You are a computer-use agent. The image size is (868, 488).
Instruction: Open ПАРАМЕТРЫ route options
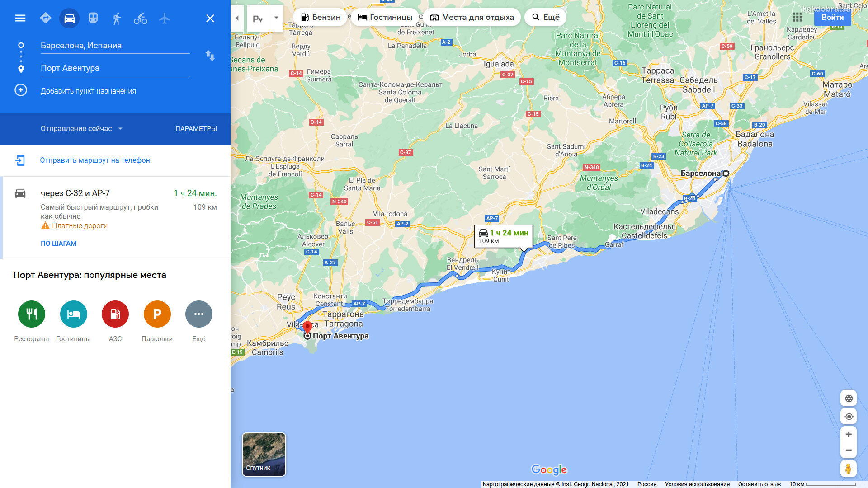196,129
